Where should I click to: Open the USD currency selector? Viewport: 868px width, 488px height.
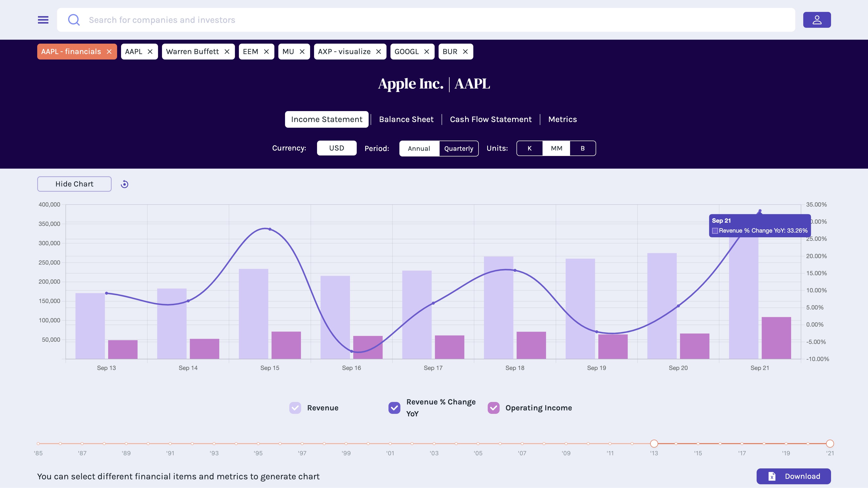(337, 148)
